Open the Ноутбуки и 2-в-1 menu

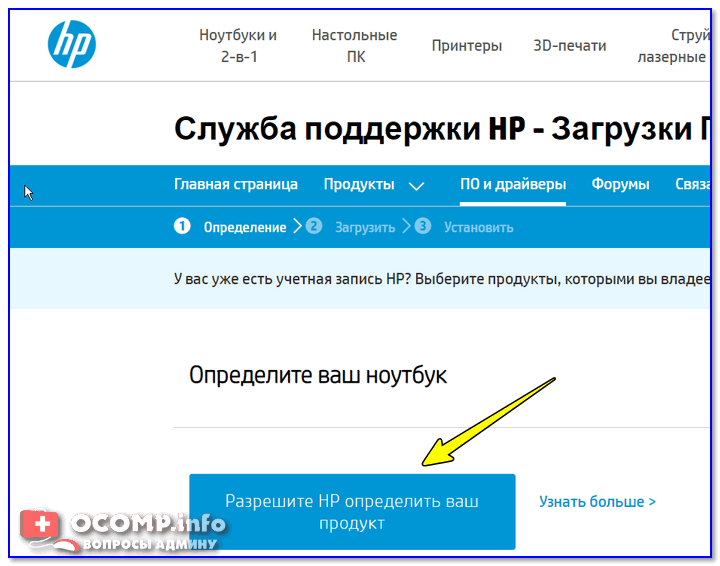[x=238, y=45]
